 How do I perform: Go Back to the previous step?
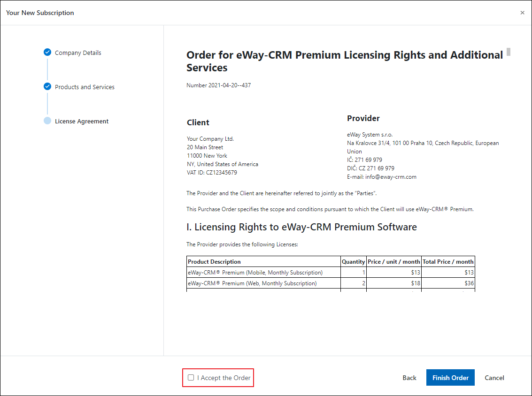click(409, 378)
